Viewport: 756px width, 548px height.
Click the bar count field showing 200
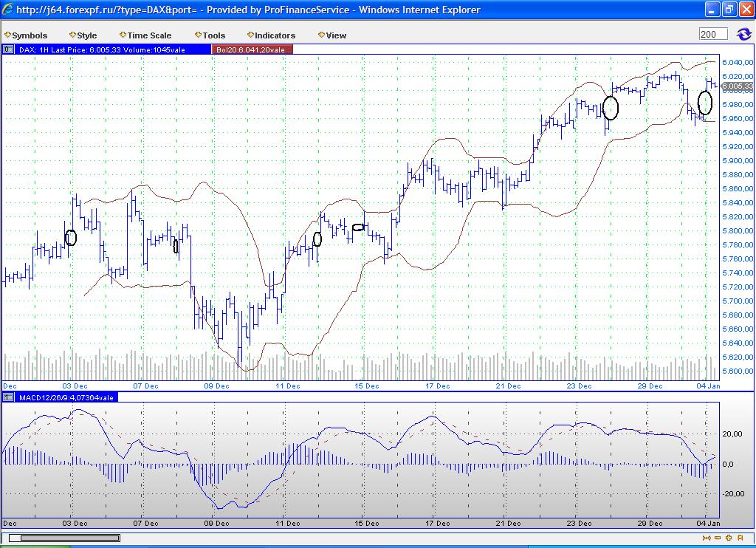pos(712,35)
